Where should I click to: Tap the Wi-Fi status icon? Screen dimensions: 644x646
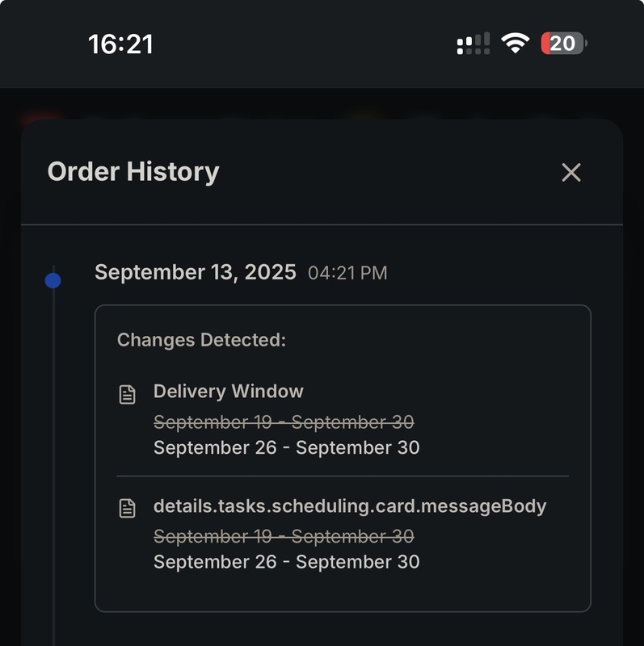coord(514,44)
